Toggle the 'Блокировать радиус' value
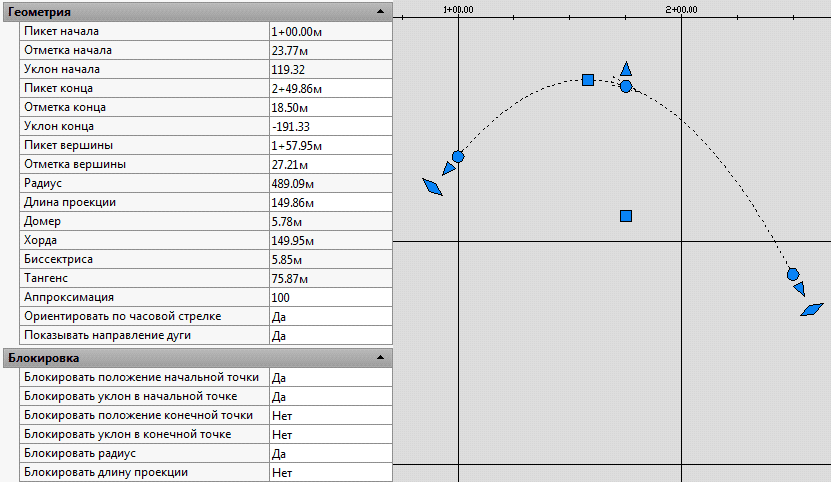 [x=330, y=453]
